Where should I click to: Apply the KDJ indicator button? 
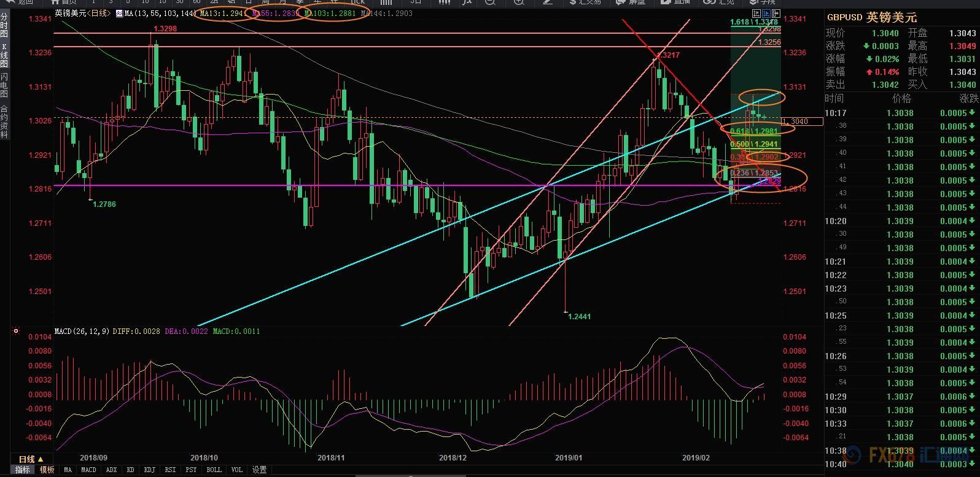coord(149,470)
